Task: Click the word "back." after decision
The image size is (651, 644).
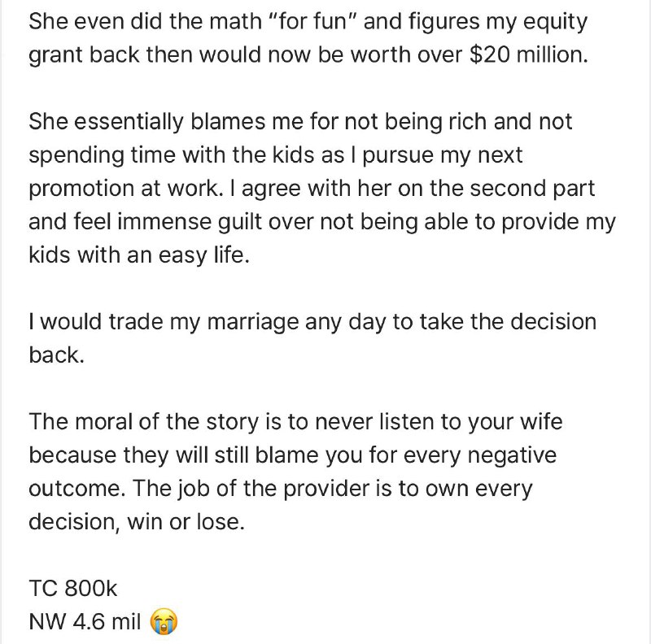Action: pos(56,355)
